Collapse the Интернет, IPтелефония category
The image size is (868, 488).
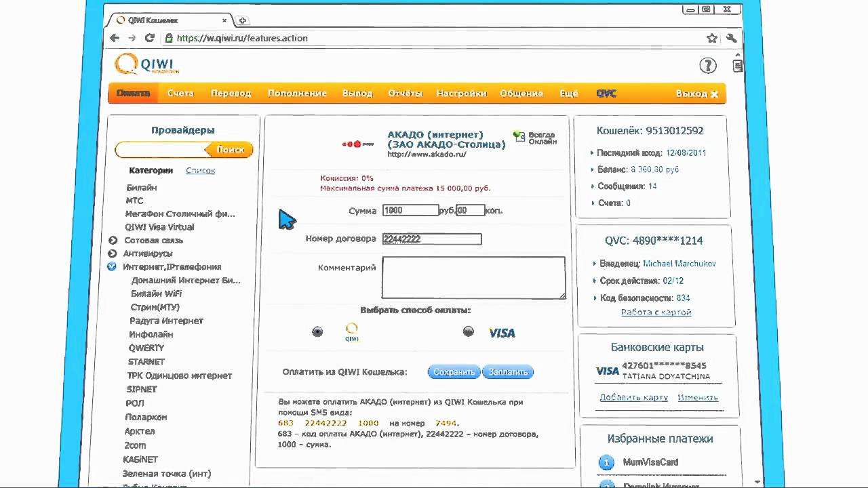point(113,267)
